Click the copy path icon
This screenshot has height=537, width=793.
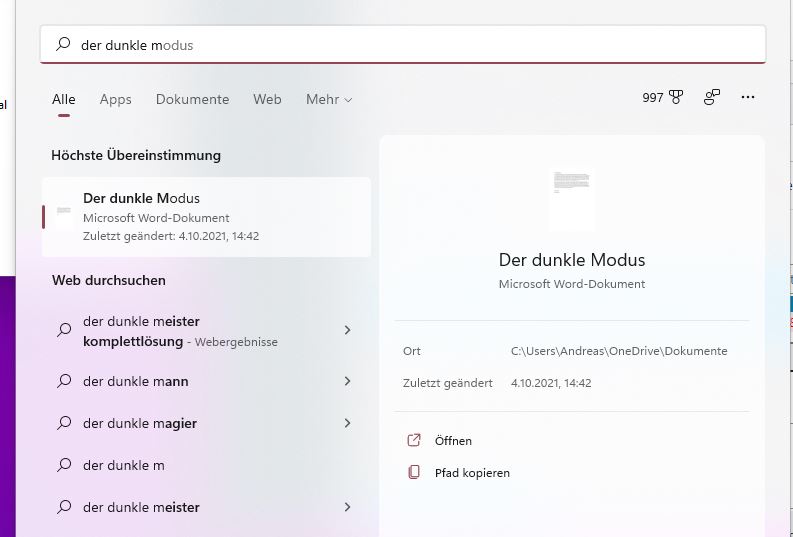(x=414, y=473)
